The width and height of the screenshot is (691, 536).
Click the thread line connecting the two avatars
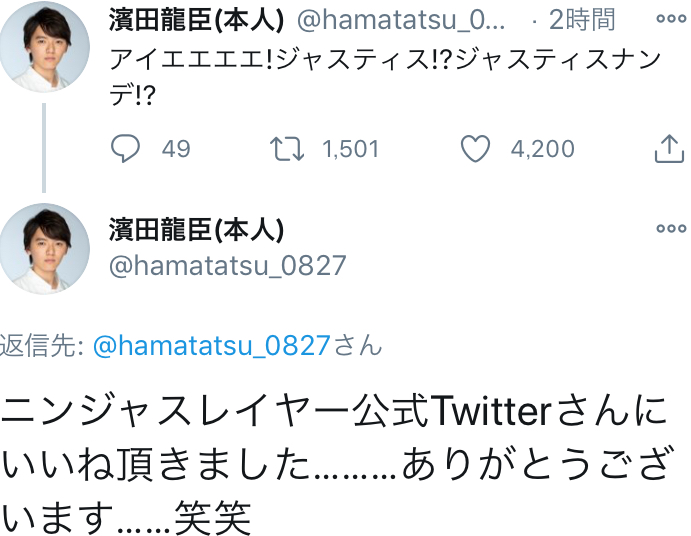point(44,145)
